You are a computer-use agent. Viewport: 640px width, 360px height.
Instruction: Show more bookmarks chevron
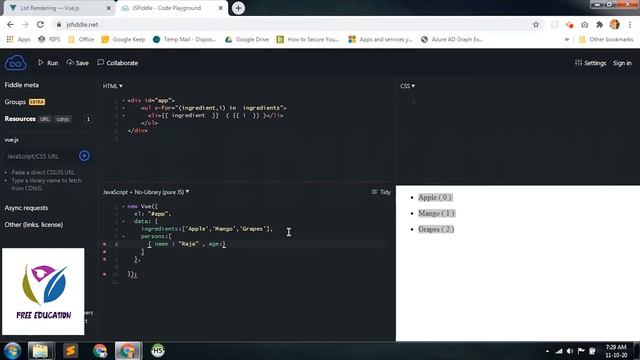point(567,40)
